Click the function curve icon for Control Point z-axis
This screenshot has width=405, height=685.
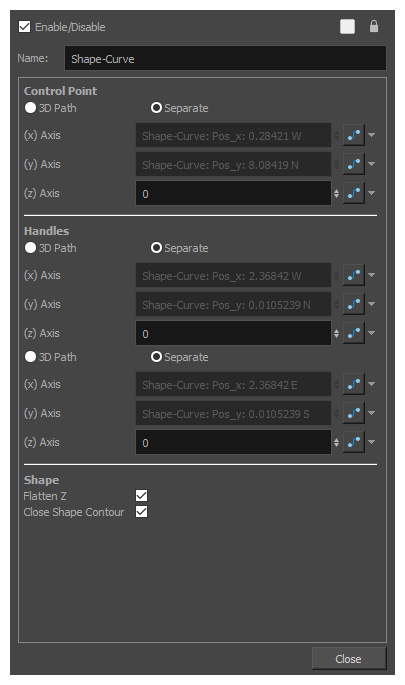point(353,193)
